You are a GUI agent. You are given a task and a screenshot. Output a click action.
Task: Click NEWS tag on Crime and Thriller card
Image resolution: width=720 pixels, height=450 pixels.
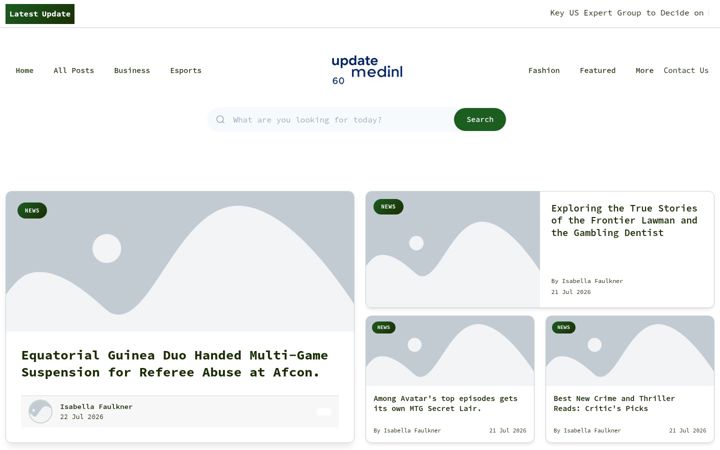pos(563,327)
